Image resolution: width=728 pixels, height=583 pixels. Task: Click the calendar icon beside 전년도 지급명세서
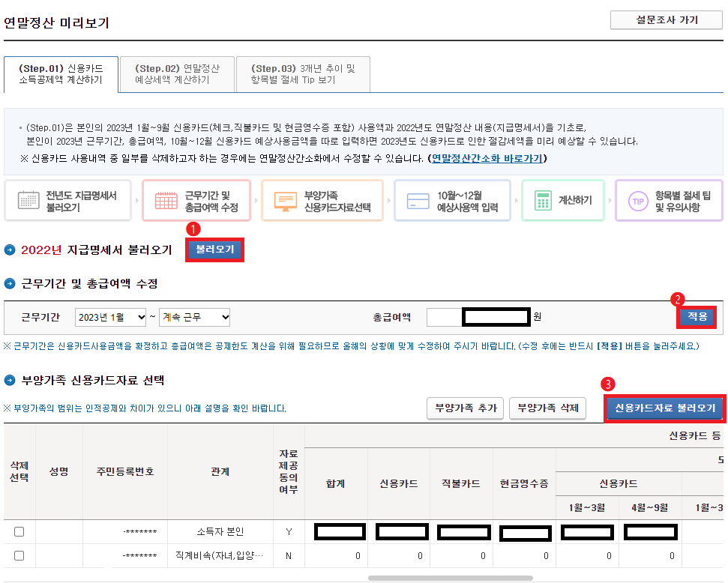pyautogui.click(x=27, y=200)
